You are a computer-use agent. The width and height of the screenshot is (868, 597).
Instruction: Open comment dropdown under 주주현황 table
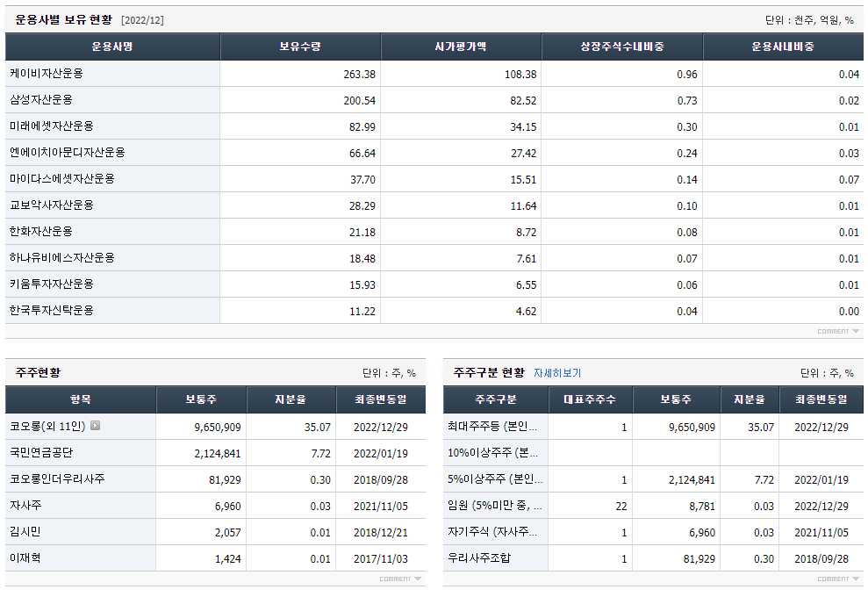tap(400, 579)
